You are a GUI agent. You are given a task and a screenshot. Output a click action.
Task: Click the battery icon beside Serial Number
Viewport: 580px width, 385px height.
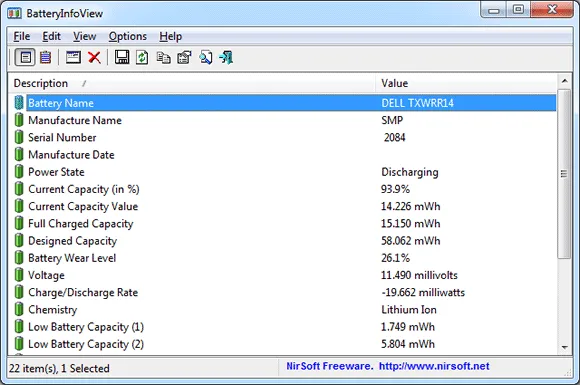(x=19, y=137)
